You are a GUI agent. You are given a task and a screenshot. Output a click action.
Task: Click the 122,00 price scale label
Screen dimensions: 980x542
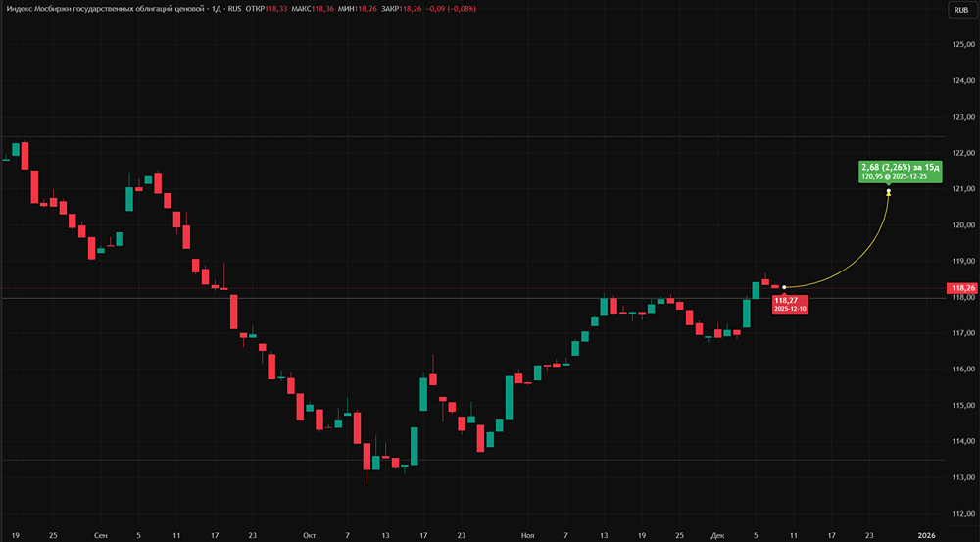click(963, 153)
